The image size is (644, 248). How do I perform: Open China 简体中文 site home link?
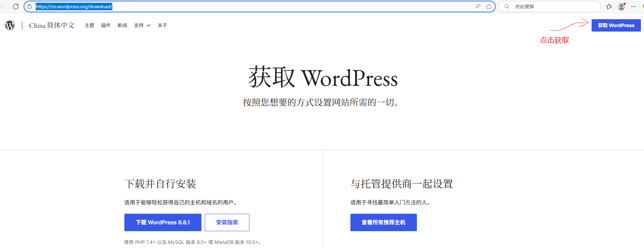click(52, 25)
